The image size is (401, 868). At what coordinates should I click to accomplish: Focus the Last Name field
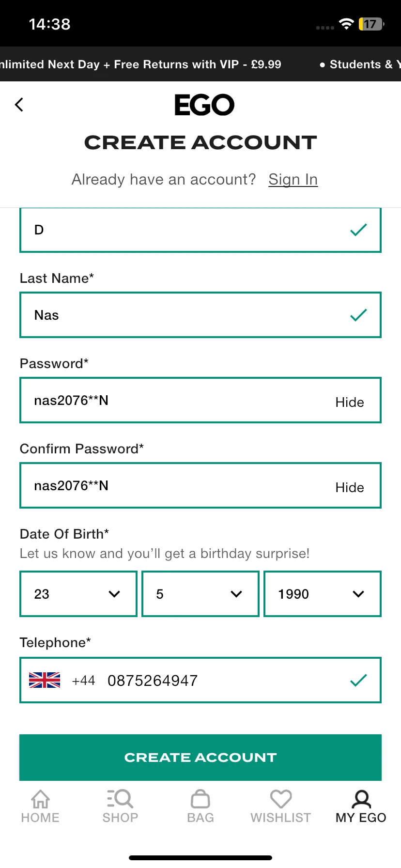(x=200, y=315)
